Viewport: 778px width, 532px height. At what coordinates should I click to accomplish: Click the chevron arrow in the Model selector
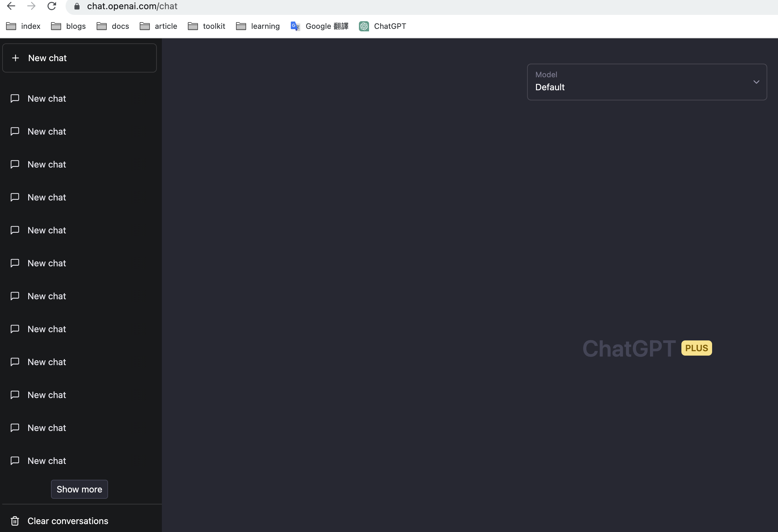[756, 82]
